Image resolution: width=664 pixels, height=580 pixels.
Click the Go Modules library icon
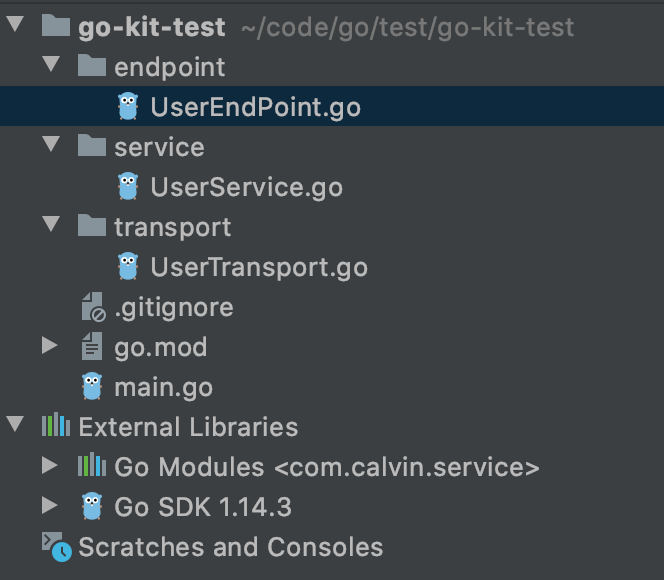(x=92, y=467)
